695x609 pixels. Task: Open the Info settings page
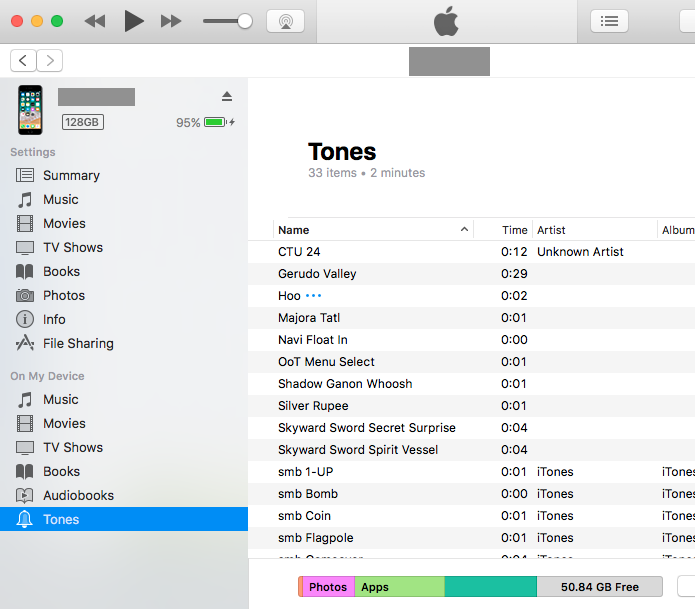(x=54, y=319)
